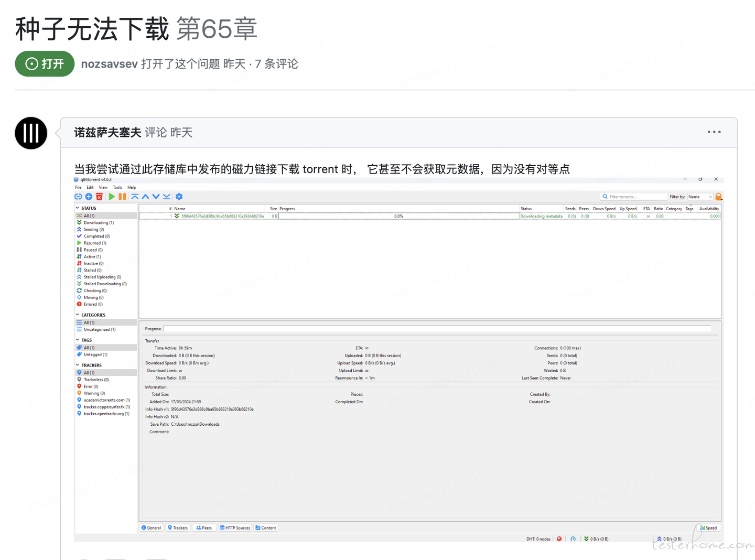This screenshot has width=755, height=560.
Task: Select the Downloading status filter
Action: [99, 223]
